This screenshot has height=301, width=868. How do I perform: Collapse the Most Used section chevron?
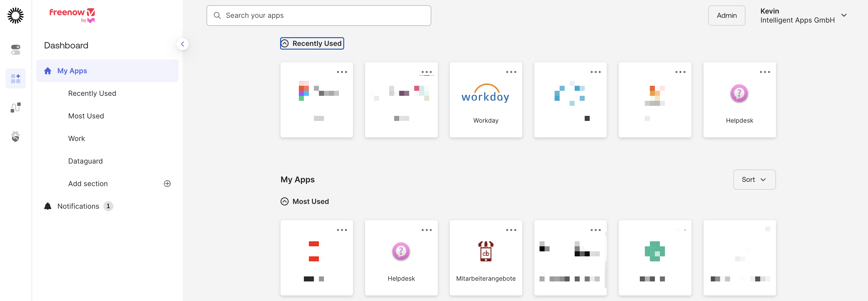click(285, 202)
